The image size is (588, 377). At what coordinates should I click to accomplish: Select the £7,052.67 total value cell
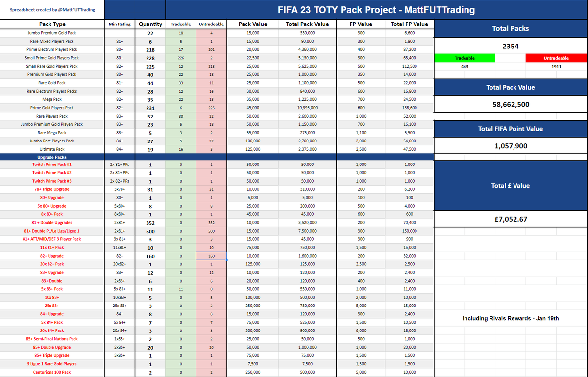[511, 219]
